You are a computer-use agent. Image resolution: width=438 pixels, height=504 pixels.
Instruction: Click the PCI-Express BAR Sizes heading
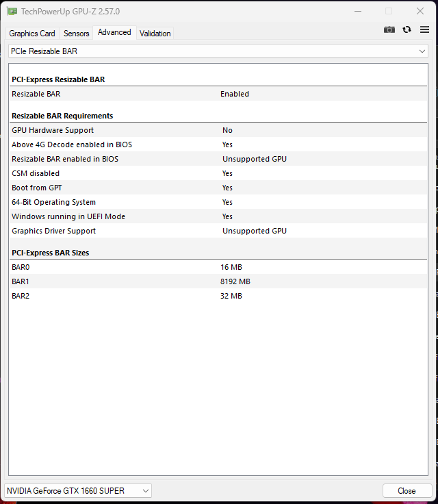click(51, 253)
